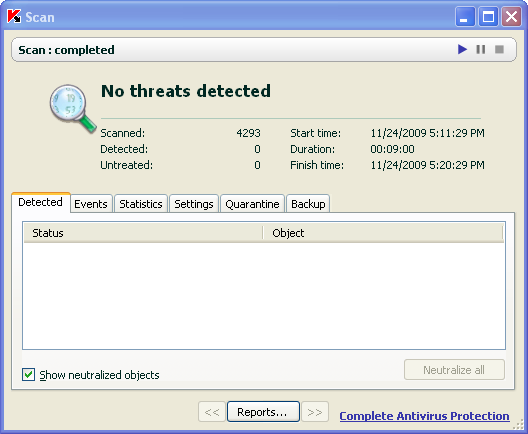Click the Kaspersky logo in the title bar

point(14,16)
